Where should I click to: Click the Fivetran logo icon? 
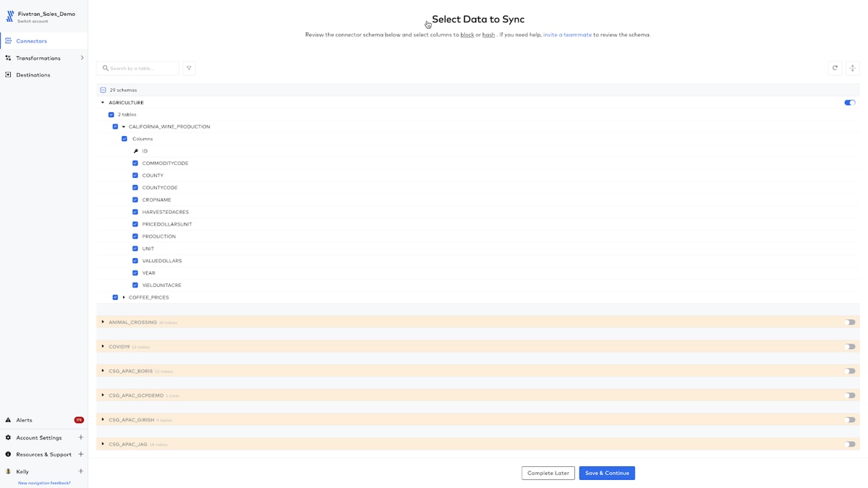pos(10,16)
